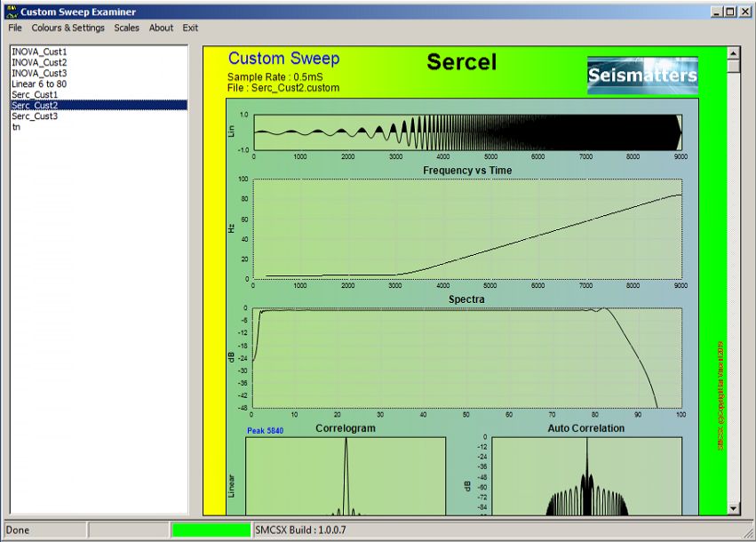This screenshot has width=756, height=542.
Task: Click the window resize grip
Action: pos(749,532)
